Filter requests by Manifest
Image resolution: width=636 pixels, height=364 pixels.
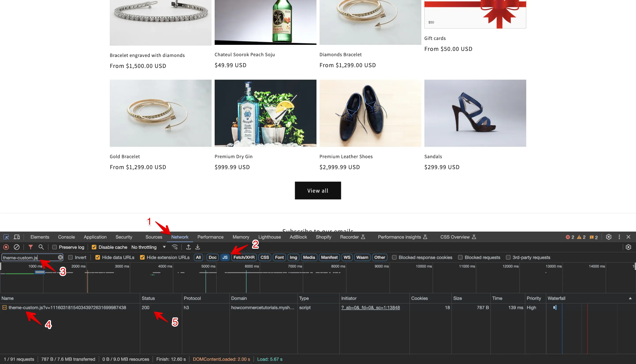click(329, 257)
